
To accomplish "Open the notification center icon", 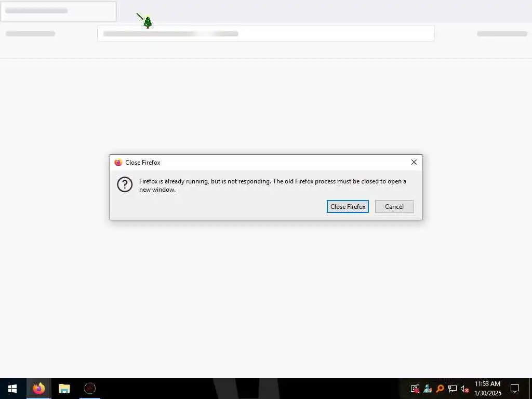I will [515, 389].
